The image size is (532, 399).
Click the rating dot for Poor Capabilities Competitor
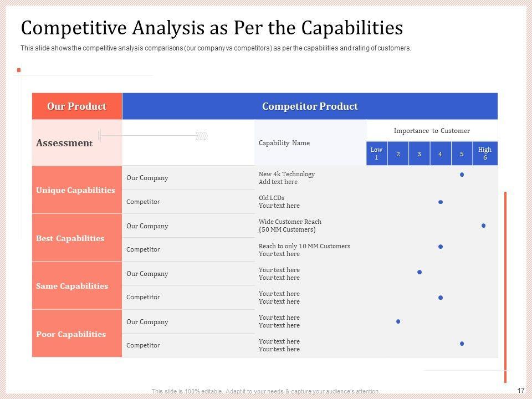pos(462,344)
